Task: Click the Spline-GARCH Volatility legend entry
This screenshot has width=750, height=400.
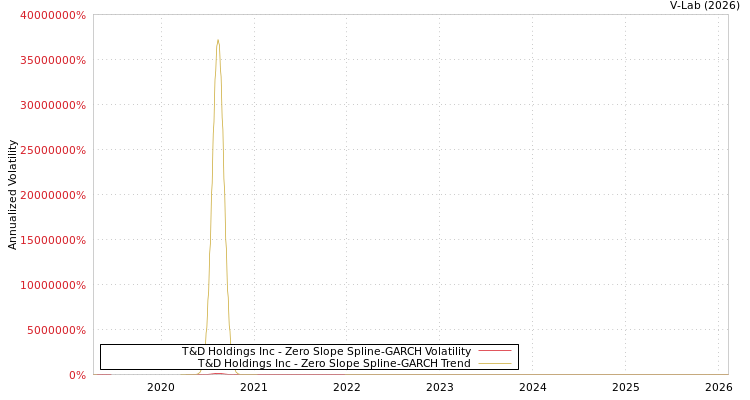Action: 326,351
